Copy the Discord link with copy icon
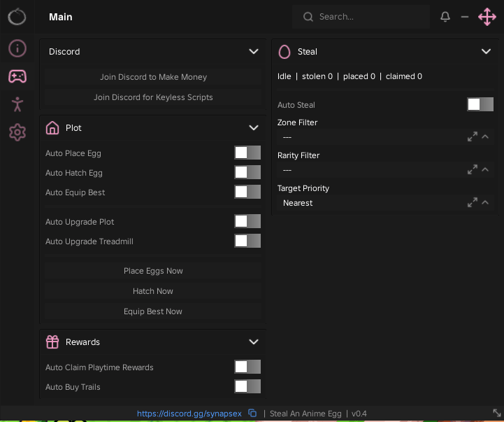The height and width of the screenshot is (422, 504). click(252, 414)
